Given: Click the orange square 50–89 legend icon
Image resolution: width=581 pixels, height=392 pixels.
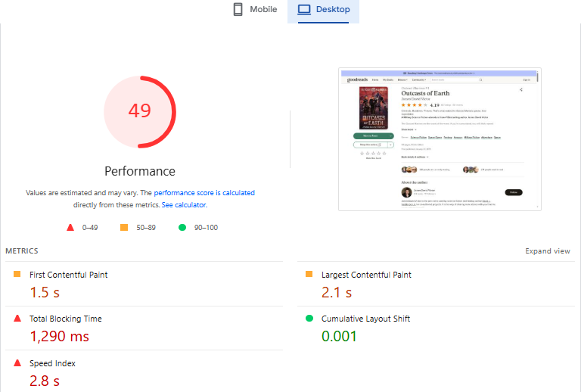Looking at the screenshot, I should click(x=124, y=227).
